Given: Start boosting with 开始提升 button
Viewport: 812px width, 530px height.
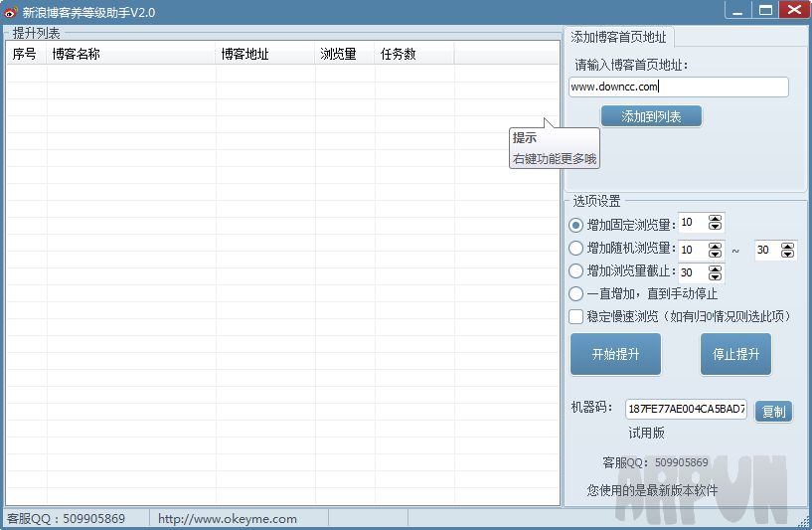Looking at the screenshot, I should coord(615,354).
